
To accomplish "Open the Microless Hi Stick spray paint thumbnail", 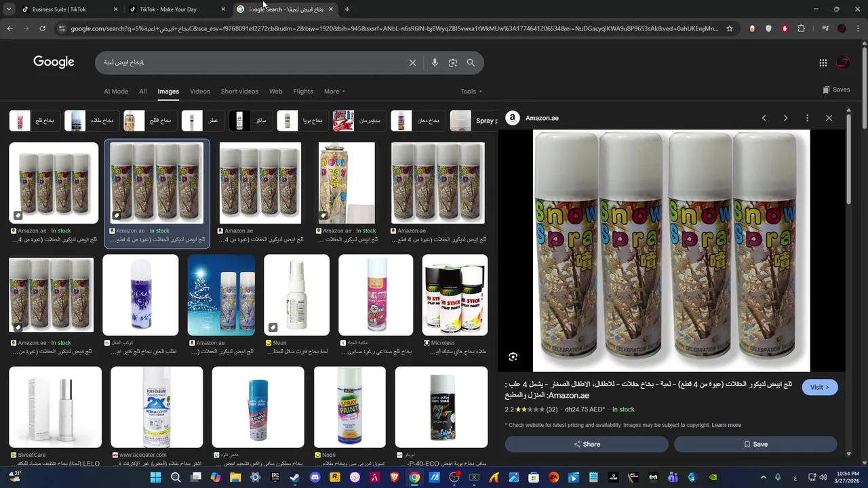I will pos(455,295).
